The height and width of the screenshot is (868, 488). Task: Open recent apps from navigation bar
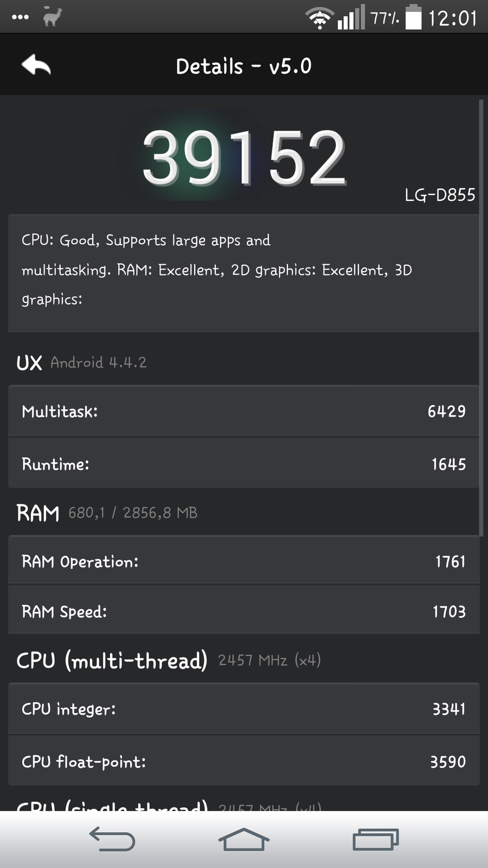pyautogui.click(x=375, y=839)
